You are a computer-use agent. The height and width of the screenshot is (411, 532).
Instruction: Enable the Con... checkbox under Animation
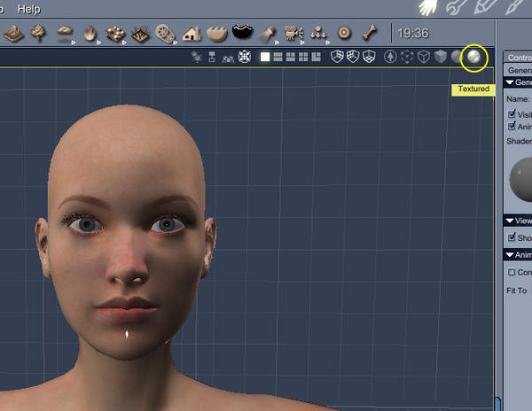[512, 272]
